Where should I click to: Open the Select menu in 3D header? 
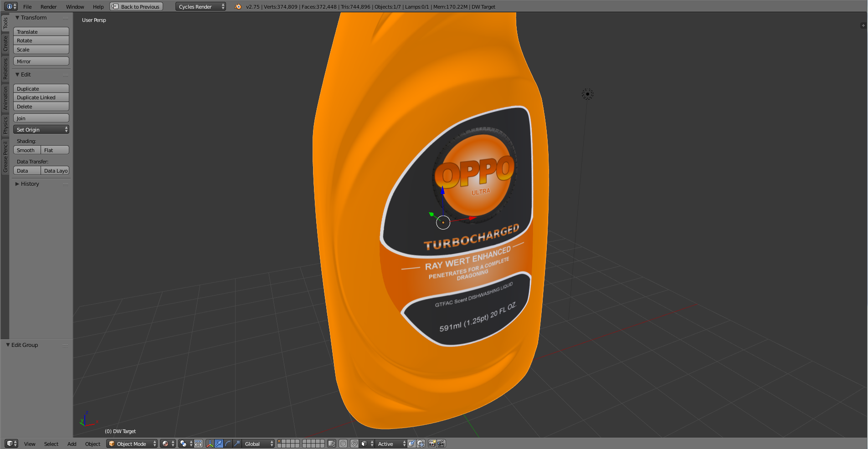click(51, 444)
